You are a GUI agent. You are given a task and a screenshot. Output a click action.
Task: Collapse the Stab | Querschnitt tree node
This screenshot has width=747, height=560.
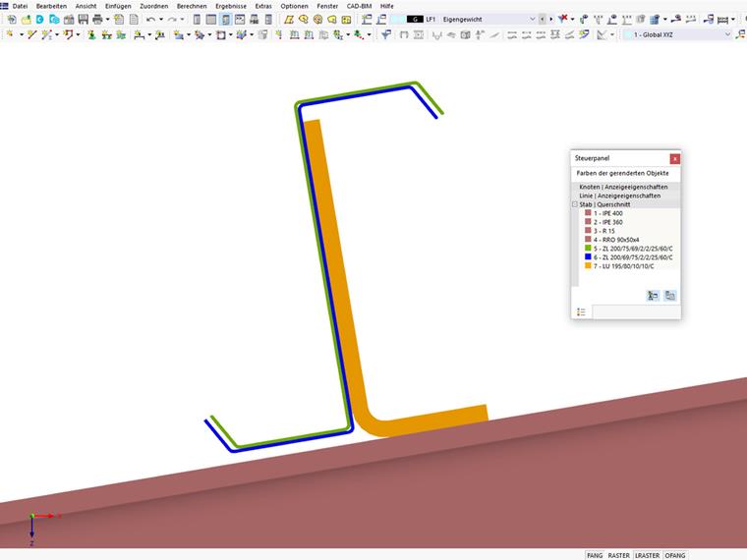pyautogui.click(x=575, y=204)
